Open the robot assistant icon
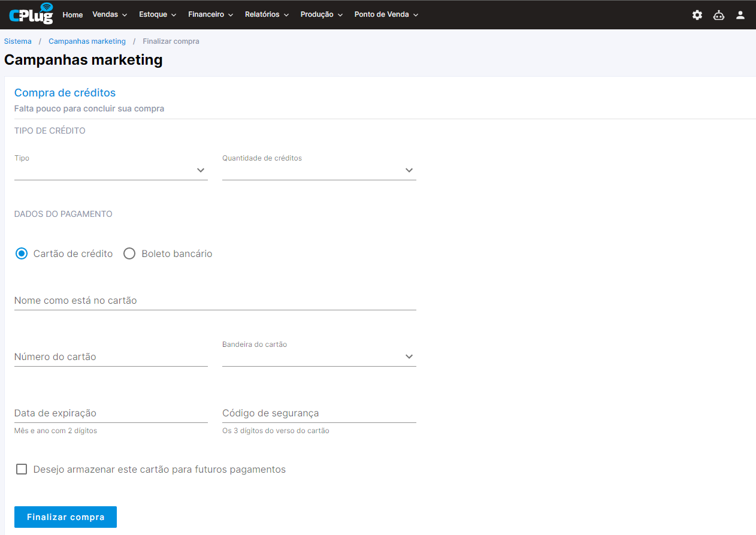Viewport: 756px width, 535px height. 719,15
